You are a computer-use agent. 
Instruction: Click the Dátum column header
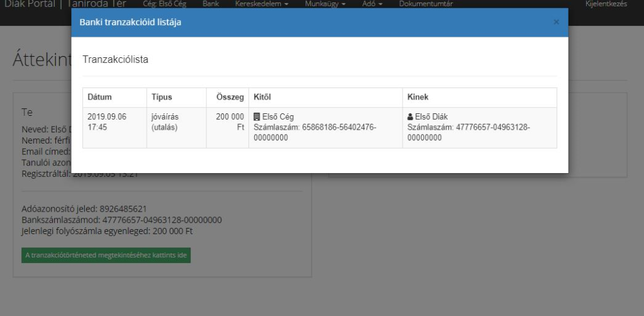pyautogui.click(x=99, y=98)
